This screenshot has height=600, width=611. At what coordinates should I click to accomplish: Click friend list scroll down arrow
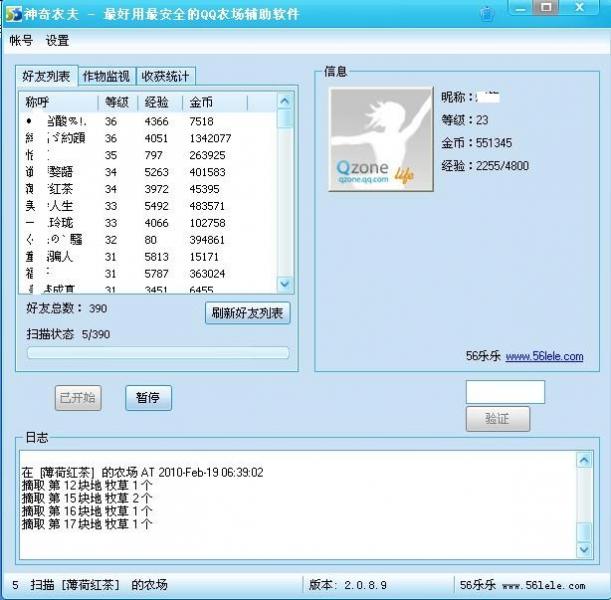click(x=285, y=284)
